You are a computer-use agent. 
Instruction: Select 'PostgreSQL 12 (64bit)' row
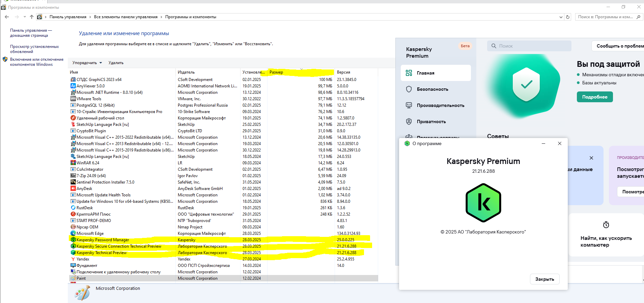point(223,105)
